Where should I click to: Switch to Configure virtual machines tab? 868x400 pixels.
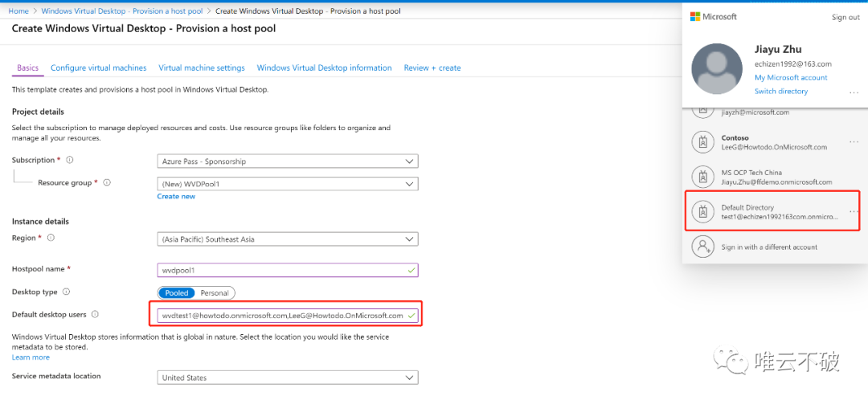point(99,68)
